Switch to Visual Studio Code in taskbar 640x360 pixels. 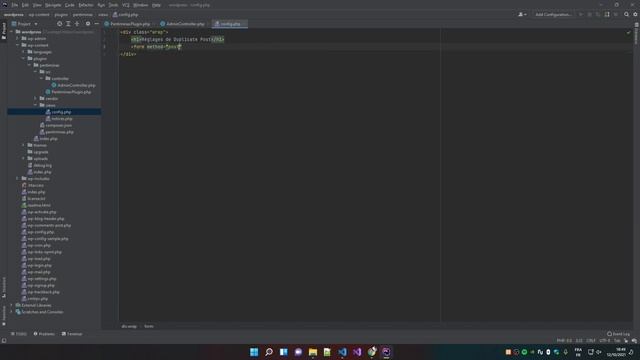(342, 352)
